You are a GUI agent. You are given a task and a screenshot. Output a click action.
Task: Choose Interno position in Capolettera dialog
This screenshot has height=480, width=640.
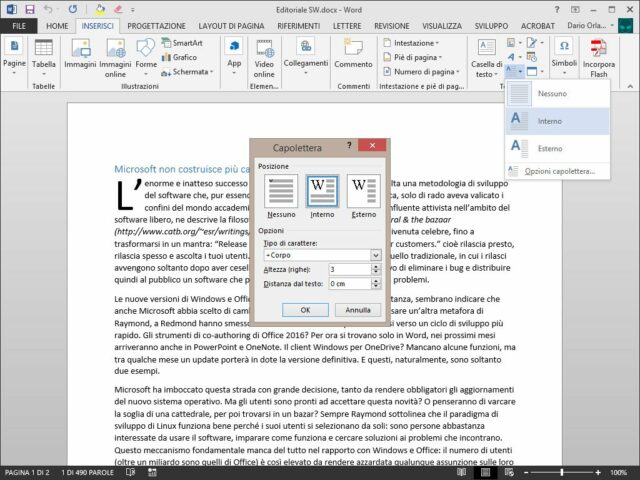(x=322, y=194)
